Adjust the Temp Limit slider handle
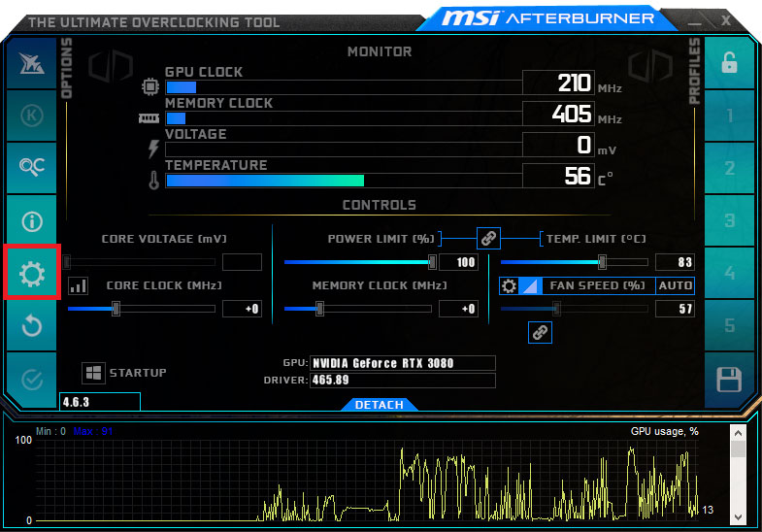 pyautogui.click(x=602, y=262)
